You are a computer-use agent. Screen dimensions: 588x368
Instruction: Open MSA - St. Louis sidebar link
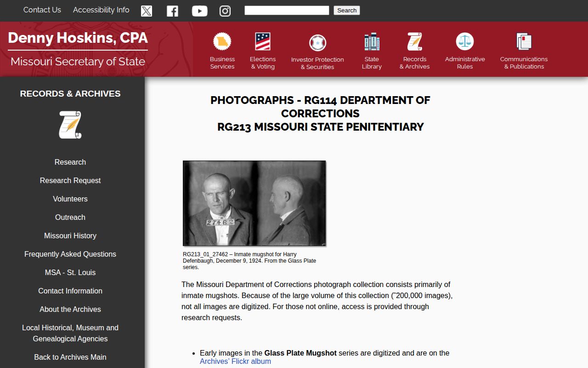click(x=70, y=272)
